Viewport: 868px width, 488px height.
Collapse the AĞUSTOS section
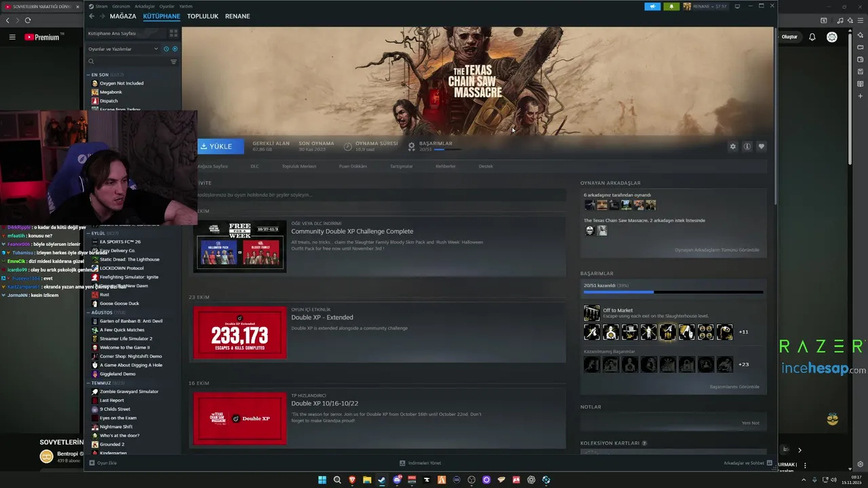(x=102, y=312)
